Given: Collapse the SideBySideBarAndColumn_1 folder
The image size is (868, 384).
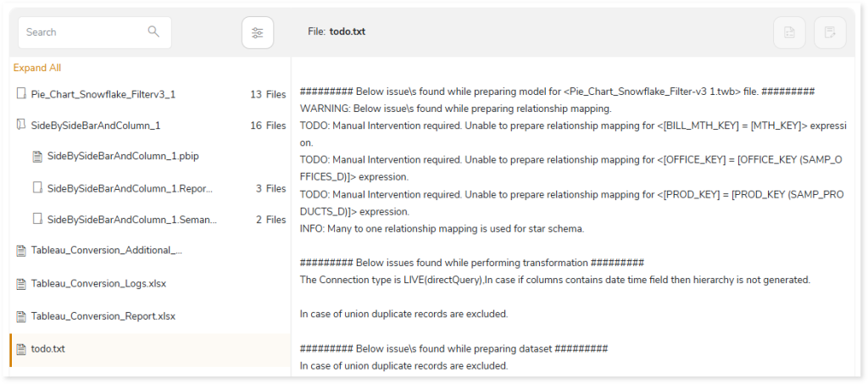Looking at the screenshot, I should (x=21, y=125).
